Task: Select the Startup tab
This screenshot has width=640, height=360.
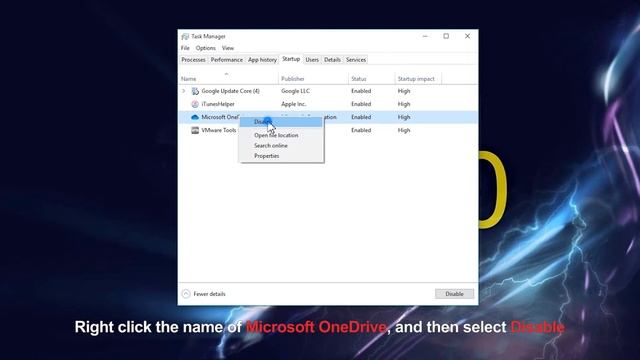Action: (291, 59)
